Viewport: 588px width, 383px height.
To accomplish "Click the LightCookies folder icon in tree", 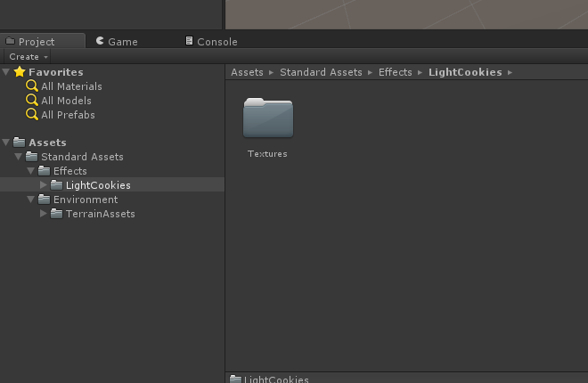I will (56, 184).
